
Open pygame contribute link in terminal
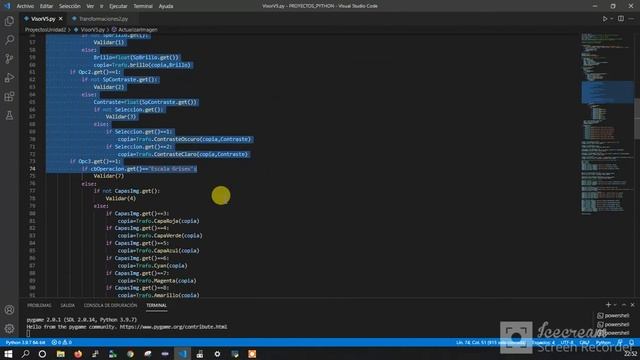point(173,327)
